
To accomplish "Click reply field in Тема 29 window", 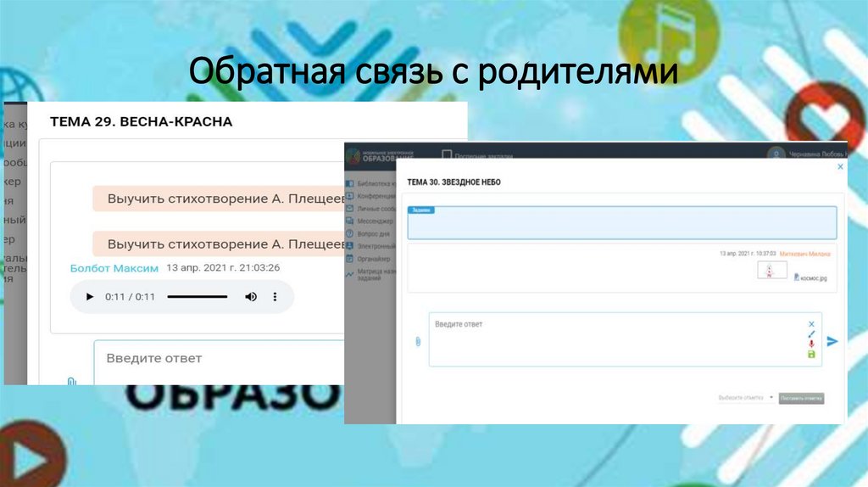I will 220,362.
